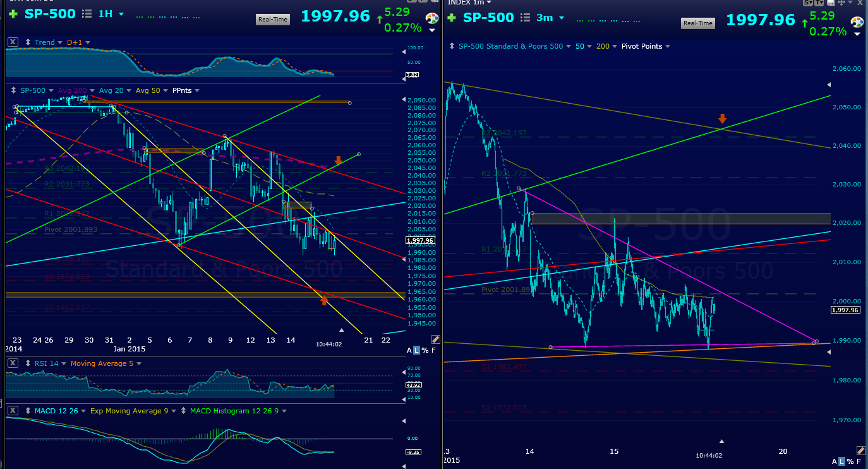Close the Trend indicator panel
868x469 pixels.
click(x=12, y=42)
